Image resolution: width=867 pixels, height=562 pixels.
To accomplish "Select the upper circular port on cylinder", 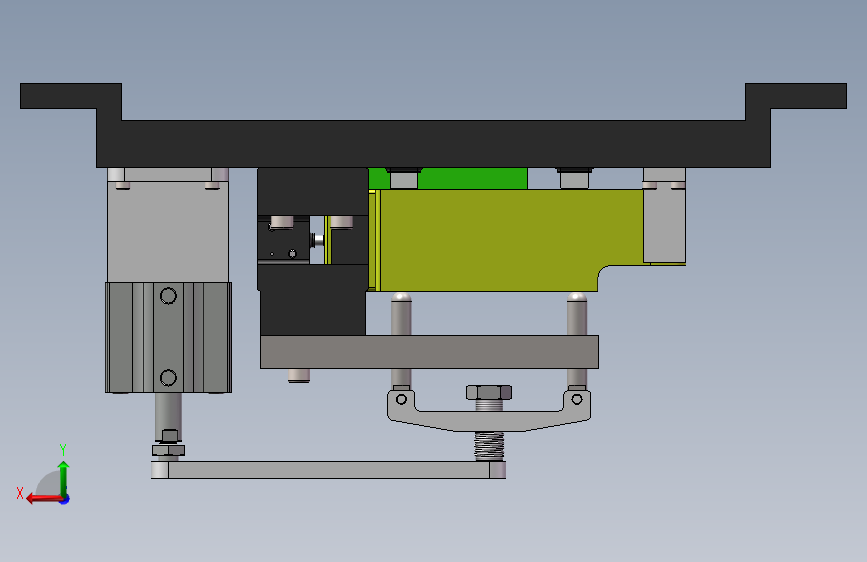I will [168, 296].
